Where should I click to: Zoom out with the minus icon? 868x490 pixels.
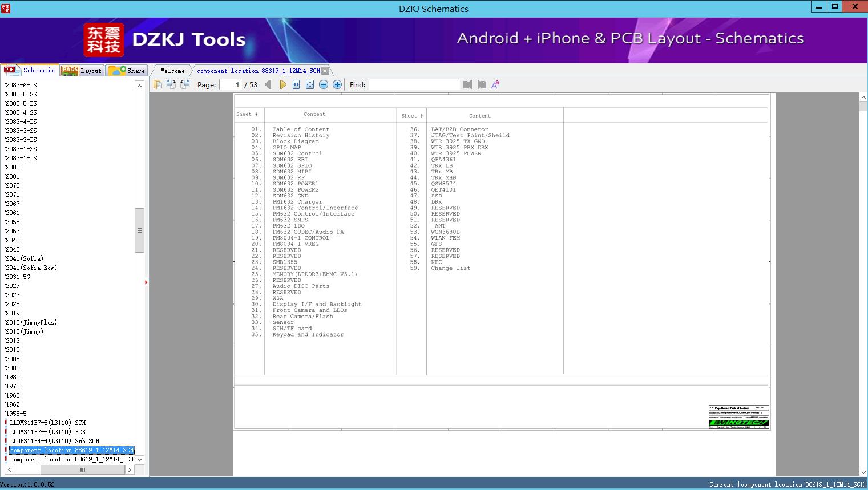pos(324,84)
